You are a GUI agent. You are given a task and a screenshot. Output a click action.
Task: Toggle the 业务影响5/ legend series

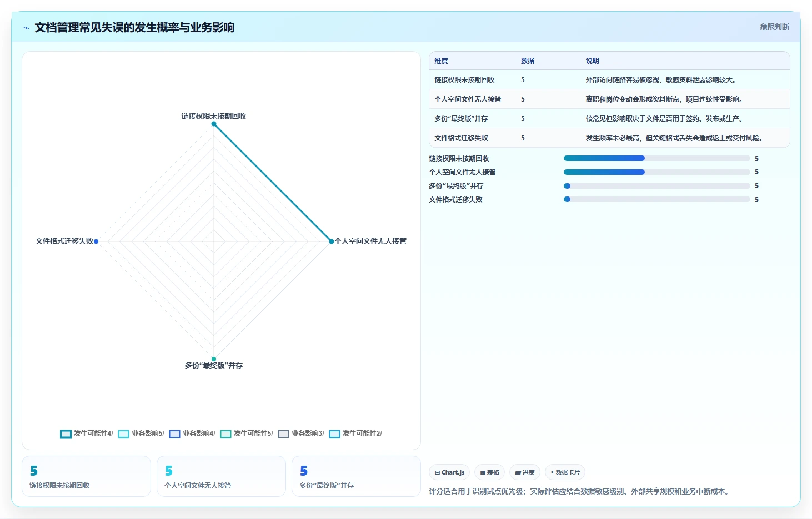[x=141, y=434]
